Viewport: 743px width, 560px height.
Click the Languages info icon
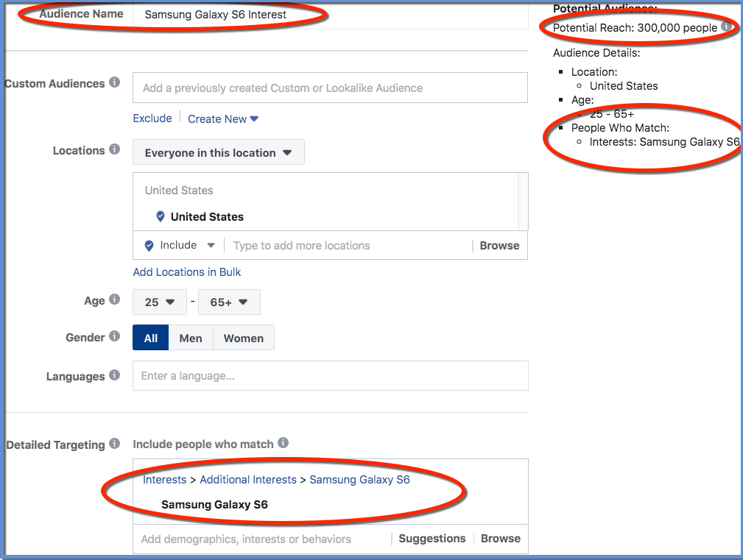[x=114, y=375]
